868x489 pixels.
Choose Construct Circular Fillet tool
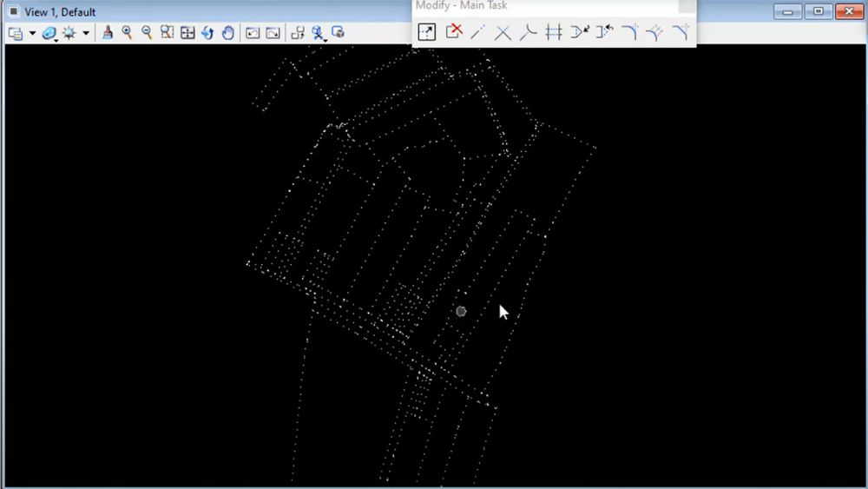point(630,31)
